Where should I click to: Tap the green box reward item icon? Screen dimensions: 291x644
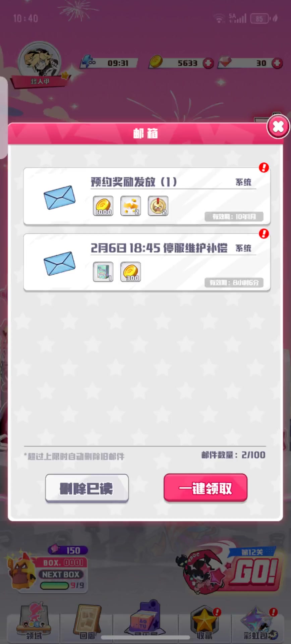pyautogui.click(x=103, y=272)
